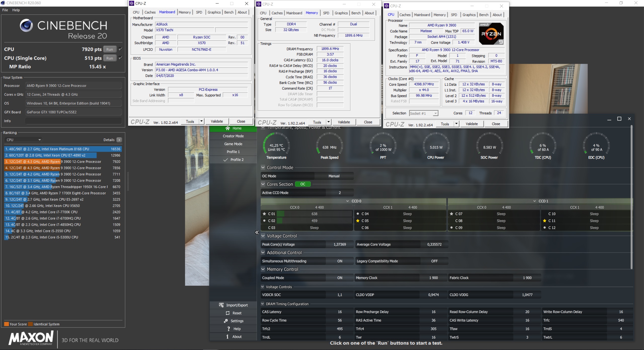Select ranking row Intel Xeon Platinum 8168
The width and height of the screenshot is (644, 350).
pyautogui.click(x=63, y=149)
